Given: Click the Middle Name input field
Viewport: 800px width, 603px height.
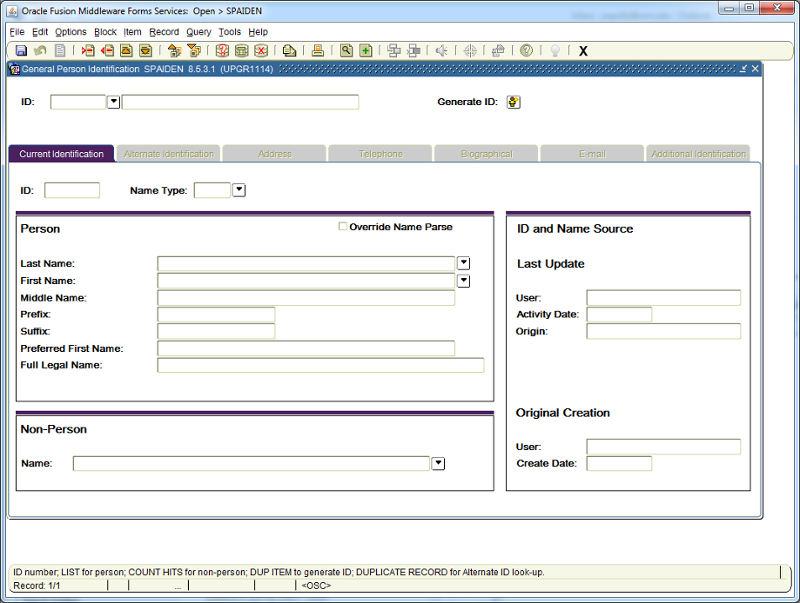Looking at the screenshot, I should click(x=306, y=297).
